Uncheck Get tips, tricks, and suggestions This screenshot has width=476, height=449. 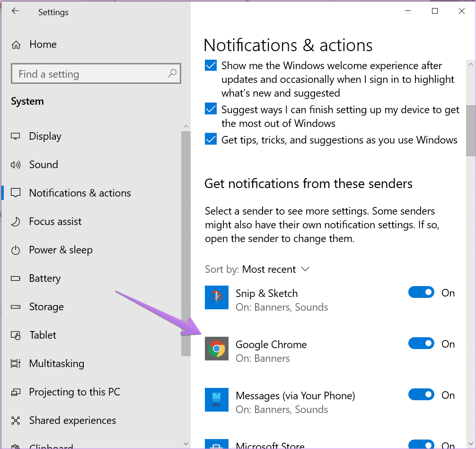coord(211,140)
